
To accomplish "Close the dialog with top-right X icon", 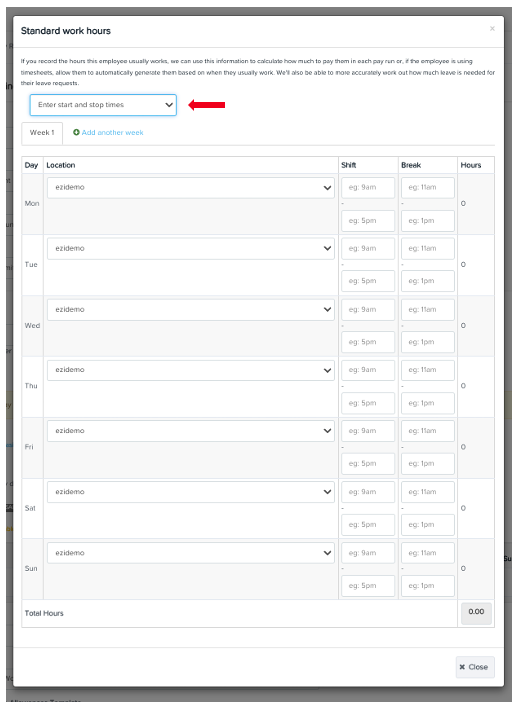I will tap(492, 29).
